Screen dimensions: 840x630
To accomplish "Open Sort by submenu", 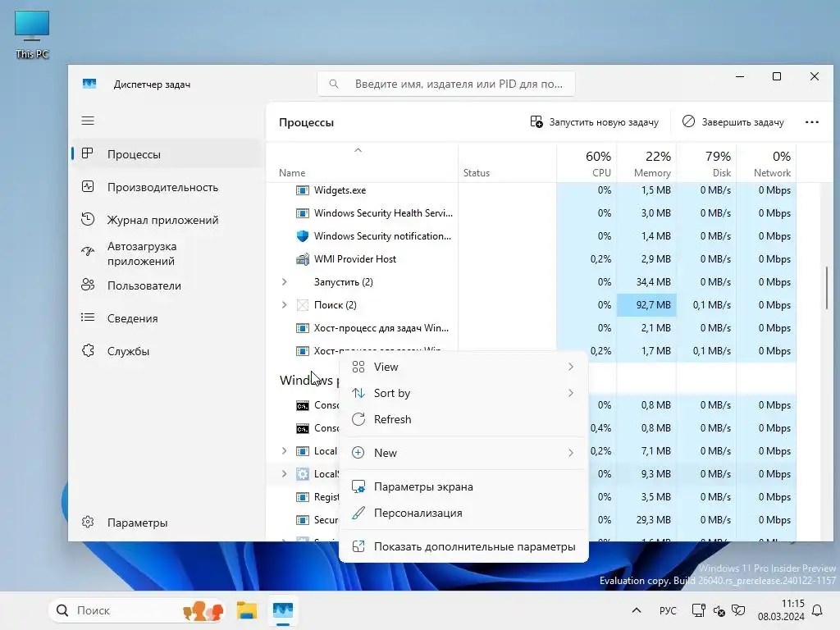I will pos(464,393).
